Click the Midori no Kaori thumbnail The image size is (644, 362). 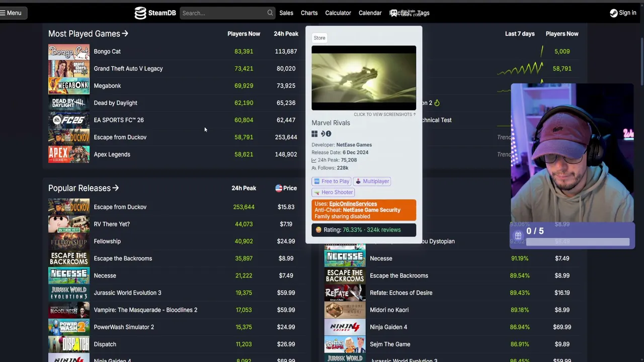[345, 310]
